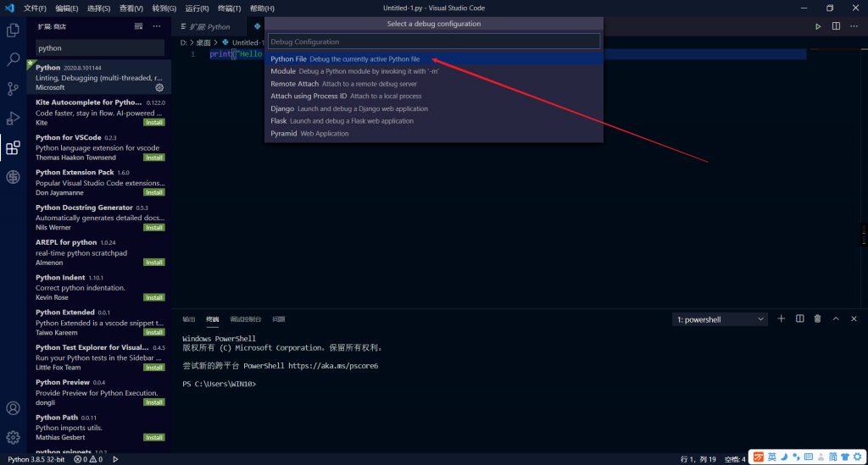Open the Explorer view in activity bar
The image size is (868, 465).
pos(13,30)
